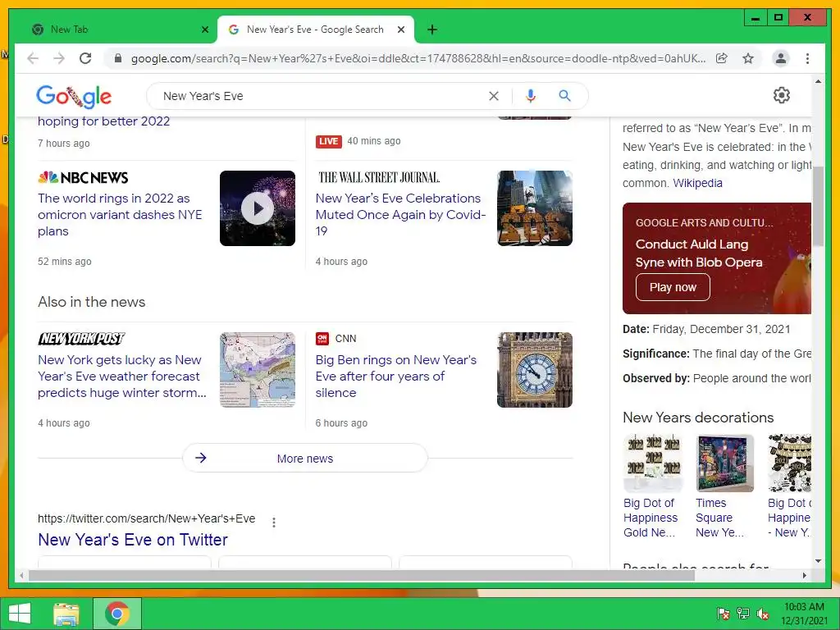Open 'New Year's Eve on Twitter' result
Viewport: 840px width, 630px height.
click(x=133, y=540)
